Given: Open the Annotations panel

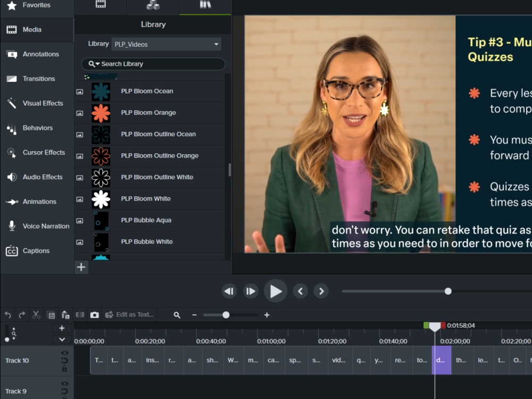Looking at the screenshot, I should [36, 54].
